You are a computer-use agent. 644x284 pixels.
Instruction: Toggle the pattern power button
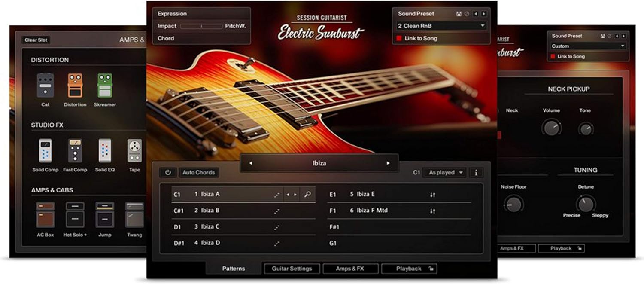point(168,172)
